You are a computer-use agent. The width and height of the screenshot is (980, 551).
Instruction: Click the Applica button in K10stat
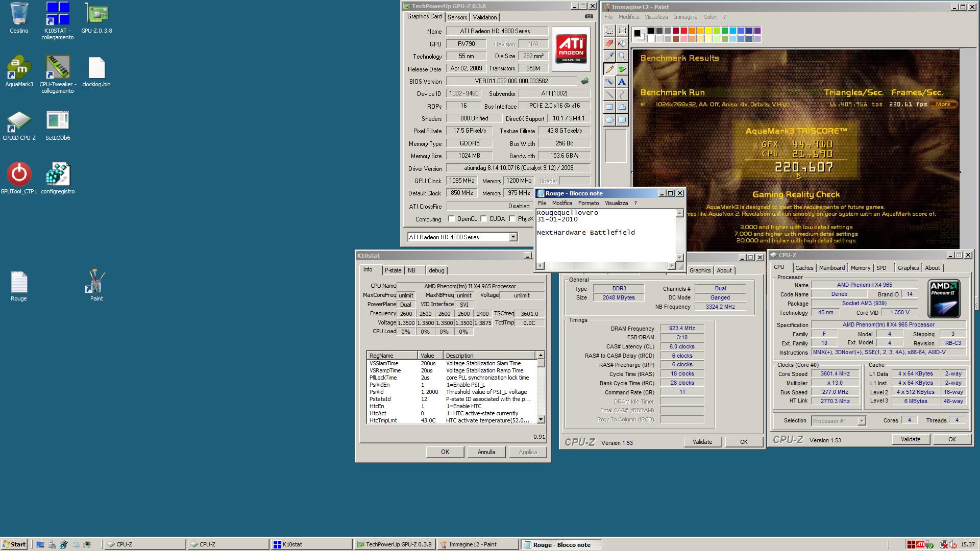point(528,452)
